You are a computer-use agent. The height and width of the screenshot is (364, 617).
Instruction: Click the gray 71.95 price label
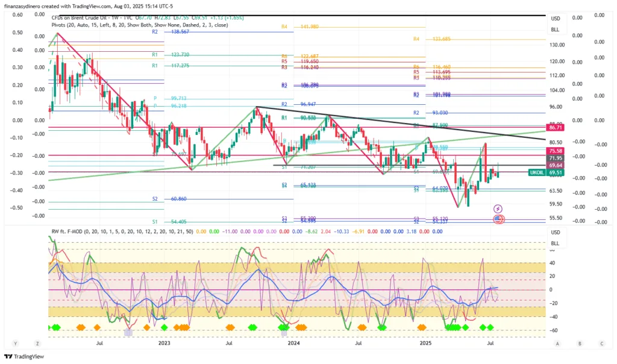click(x=555, y=158)
